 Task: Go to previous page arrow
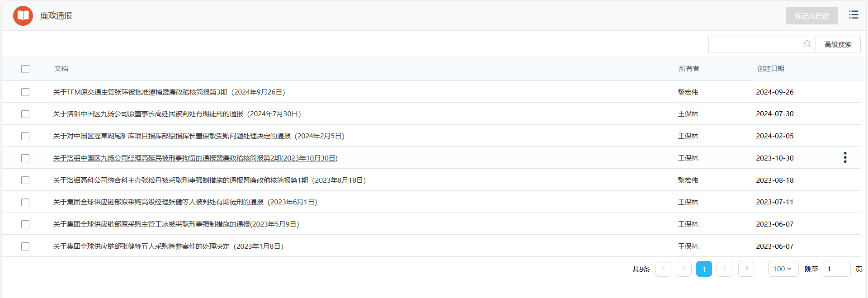coord(684,269)
